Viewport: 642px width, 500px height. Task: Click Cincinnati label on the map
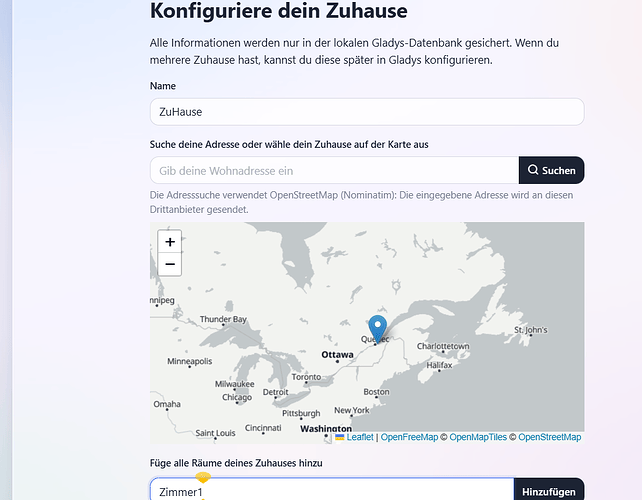(x=263, y=428)
